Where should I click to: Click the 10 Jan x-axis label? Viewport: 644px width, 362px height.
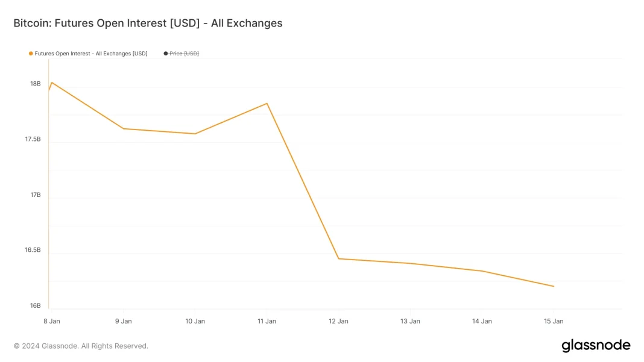tap(195, 321)
